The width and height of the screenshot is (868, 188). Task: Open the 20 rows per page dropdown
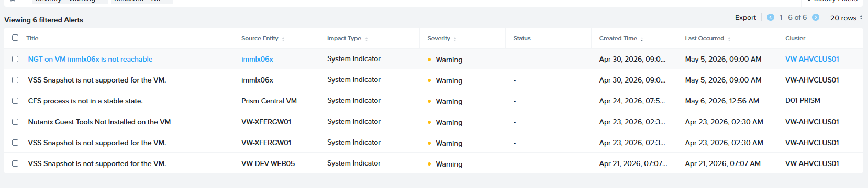[846, 18]
